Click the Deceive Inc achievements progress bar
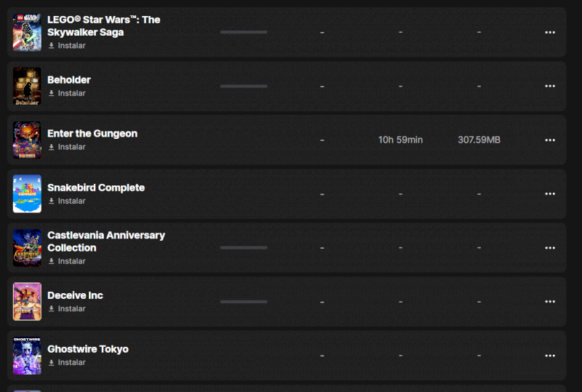582x392 pixels. coord(244,301)
